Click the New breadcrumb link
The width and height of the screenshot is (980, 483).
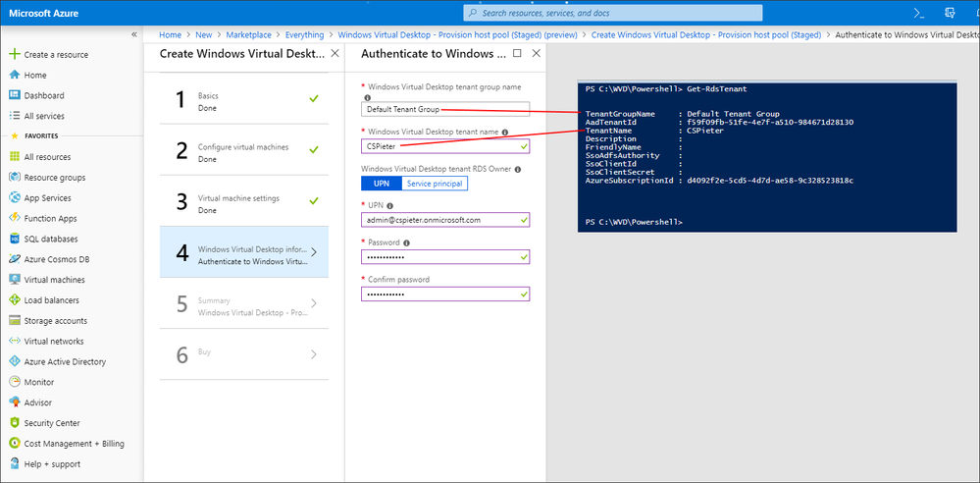click(x=204, y=35)
